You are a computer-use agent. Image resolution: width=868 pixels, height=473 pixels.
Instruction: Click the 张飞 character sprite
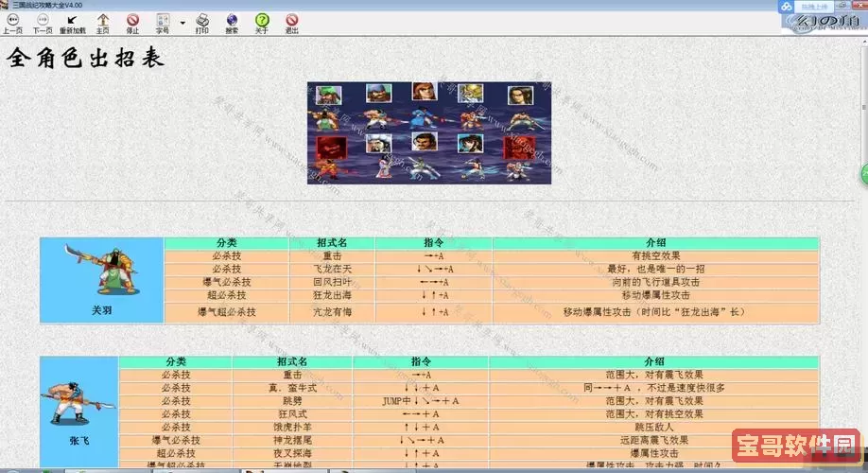tap(78, 404)
